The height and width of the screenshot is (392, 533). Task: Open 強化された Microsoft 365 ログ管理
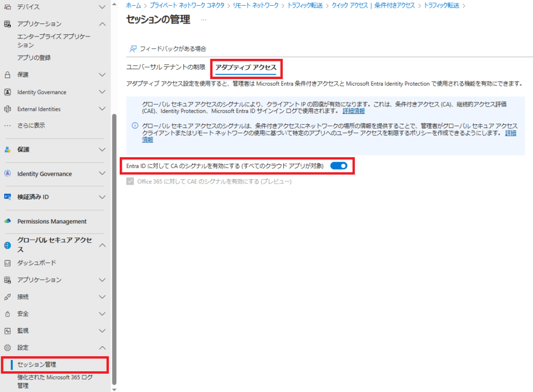[55, 382]
